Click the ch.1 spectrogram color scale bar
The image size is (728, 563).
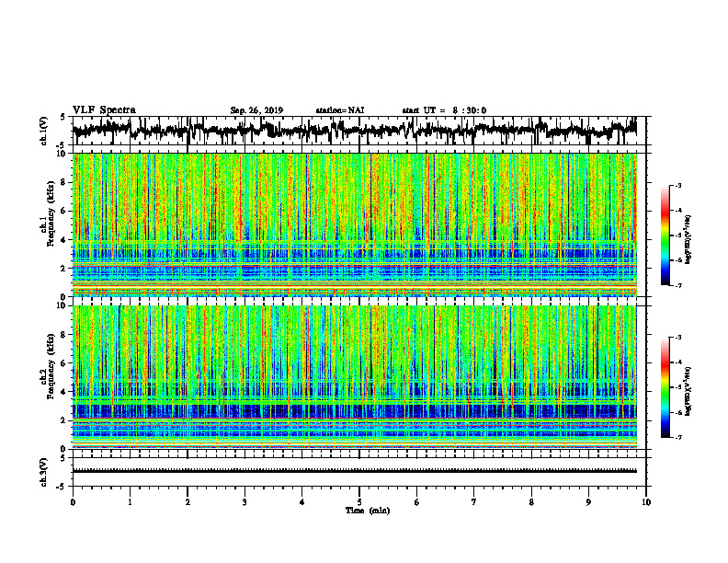point(665,236)
